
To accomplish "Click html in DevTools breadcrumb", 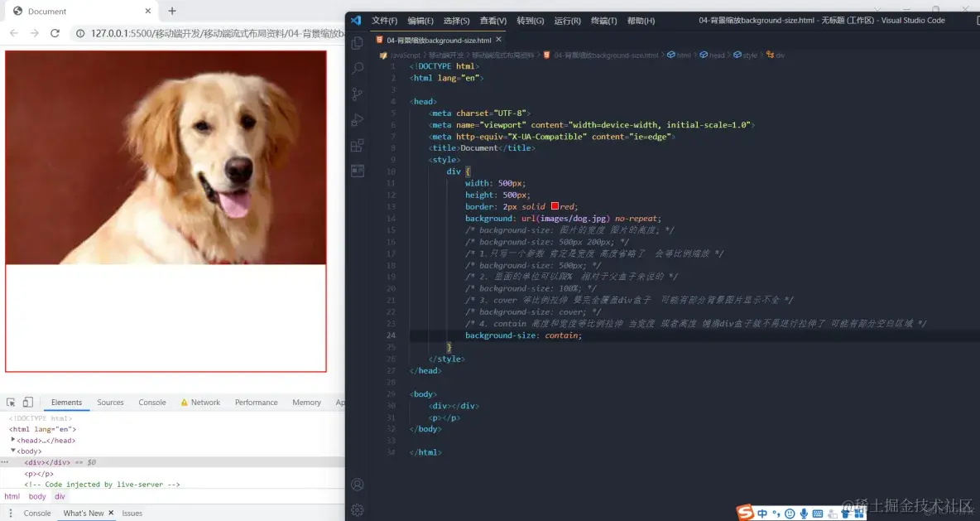I will (12, 497).
